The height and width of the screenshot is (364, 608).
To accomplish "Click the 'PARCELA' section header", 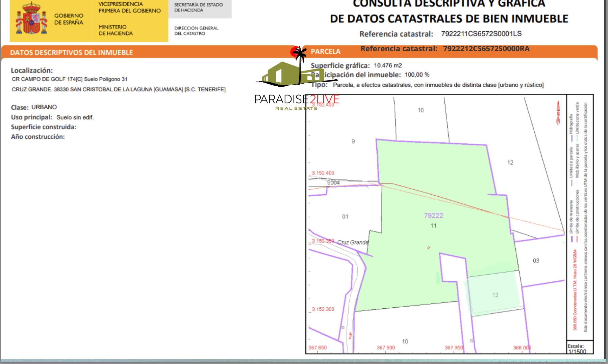I will [x=326, y=52].
